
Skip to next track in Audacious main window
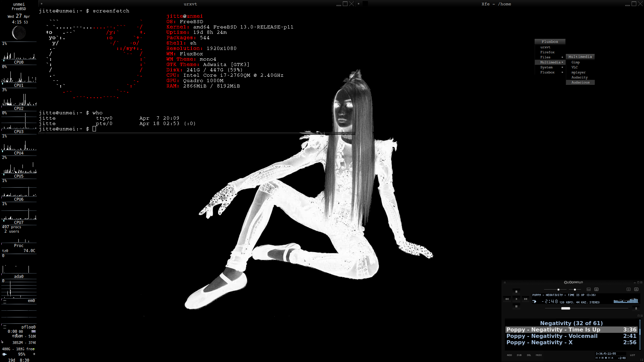click(x=526, y=299)
